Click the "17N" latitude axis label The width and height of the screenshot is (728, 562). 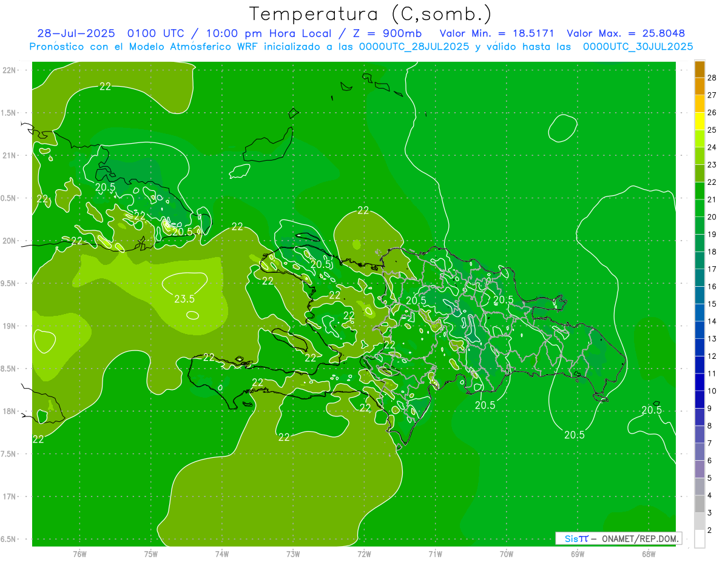(x=8, y=497)
